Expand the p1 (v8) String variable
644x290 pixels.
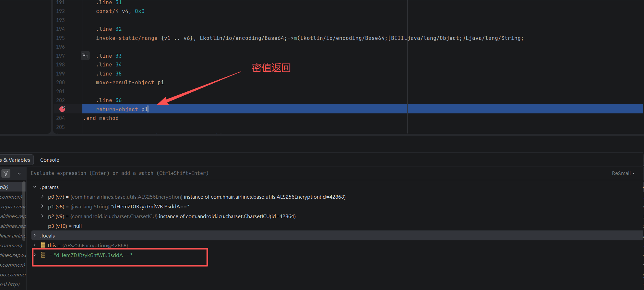click(x=42, y=206)
